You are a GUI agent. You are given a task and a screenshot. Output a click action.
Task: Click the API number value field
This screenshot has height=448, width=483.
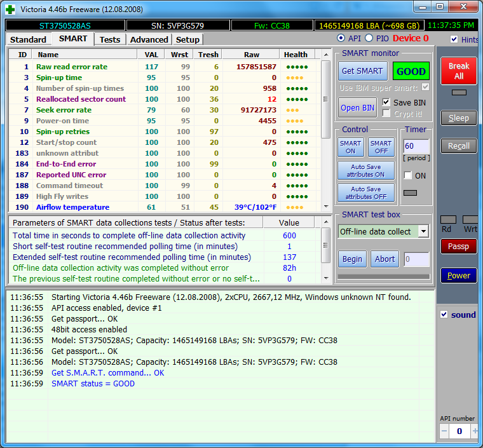click(459, 431)
